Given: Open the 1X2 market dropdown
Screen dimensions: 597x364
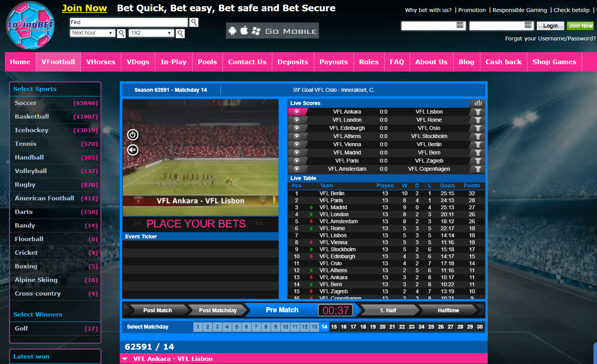Looking at the screenshot, I should pos(151,33).
